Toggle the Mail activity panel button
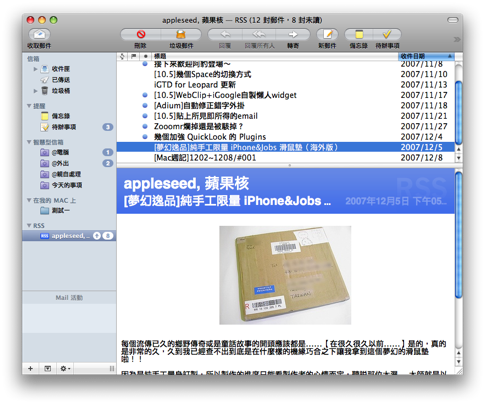The width and height of the screenshot is (485, 405). (x=48, y=368)
